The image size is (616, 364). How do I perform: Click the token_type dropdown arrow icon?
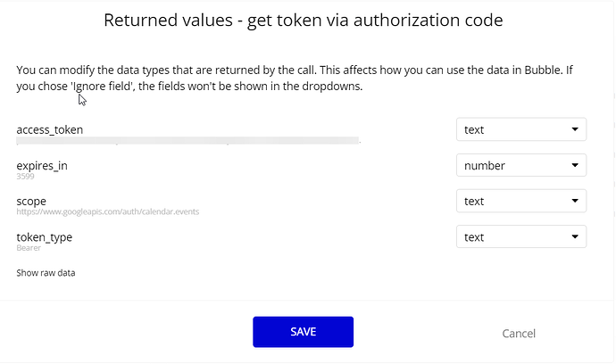pos(574,236)
